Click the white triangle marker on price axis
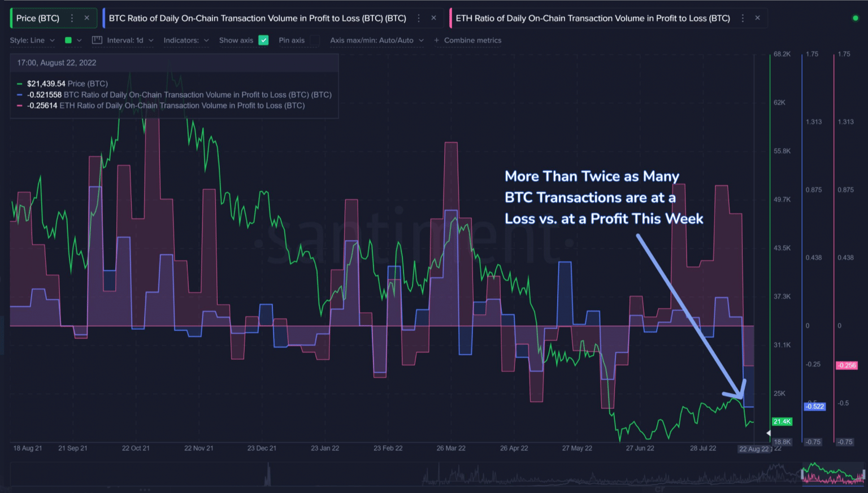The image size is (868, 493). point(769,433)
